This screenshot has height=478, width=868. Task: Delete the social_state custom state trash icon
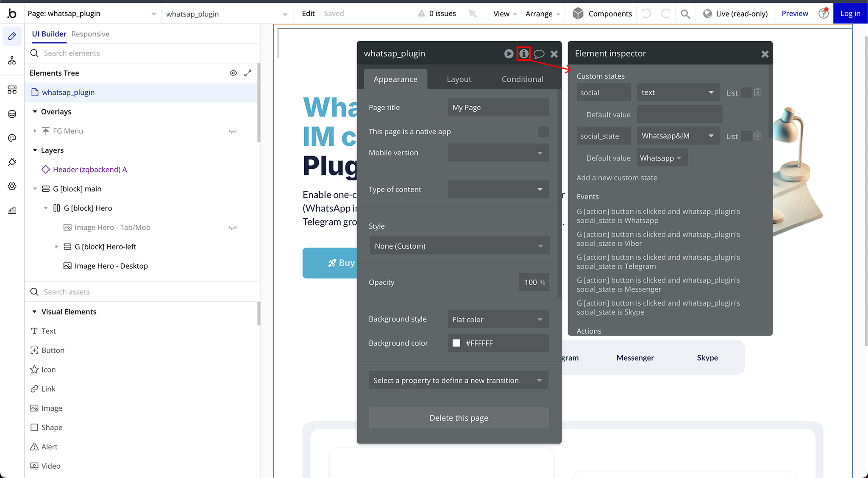click(757, 136)
